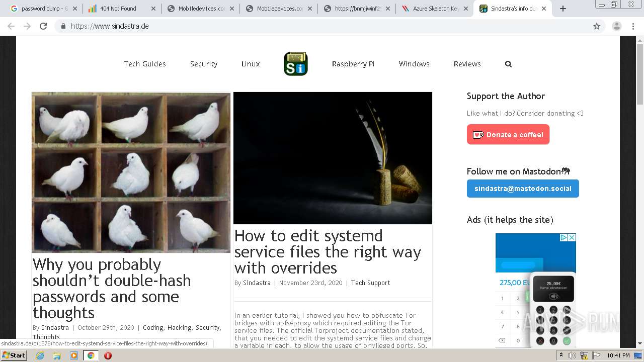The image size is (644, 362).
Task: Open the Linux menu item
Action: (251, 64)
